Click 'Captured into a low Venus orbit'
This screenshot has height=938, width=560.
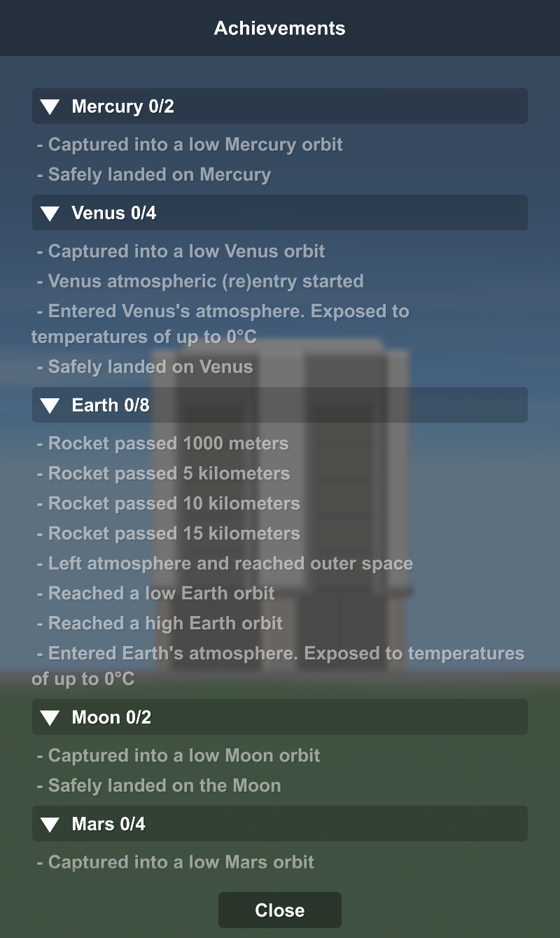pos(186,251)
